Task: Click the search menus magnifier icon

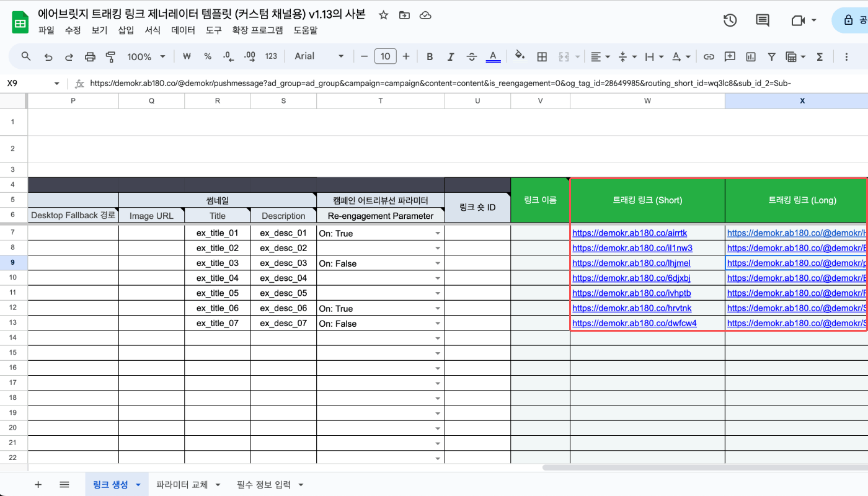Action: (x=26, y=56)
